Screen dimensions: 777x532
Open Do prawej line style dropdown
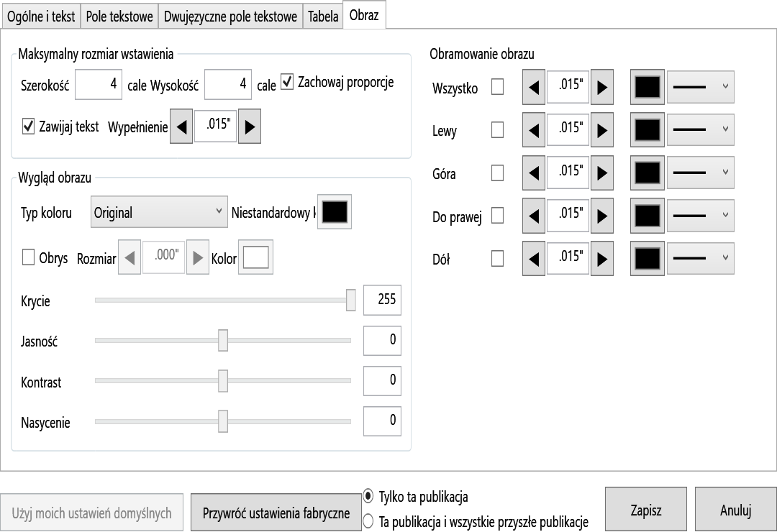pyautogui.click(x=701, y=216)
